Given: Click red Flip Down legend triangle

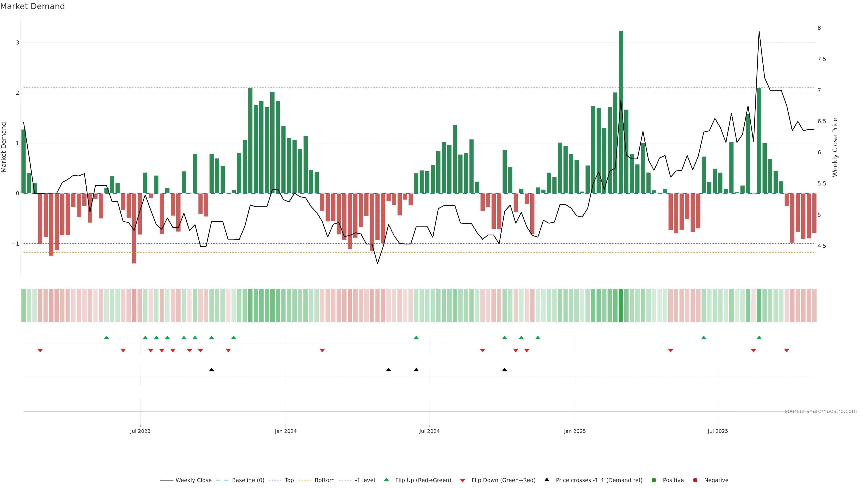Looking at the screenshot, I should (463, 481).
